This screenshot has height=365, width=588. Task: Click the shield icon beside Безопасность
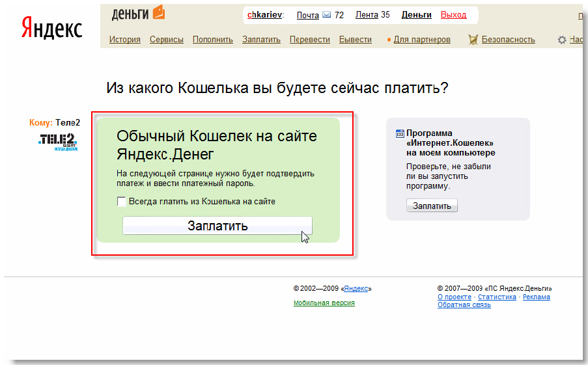point(473,39)
